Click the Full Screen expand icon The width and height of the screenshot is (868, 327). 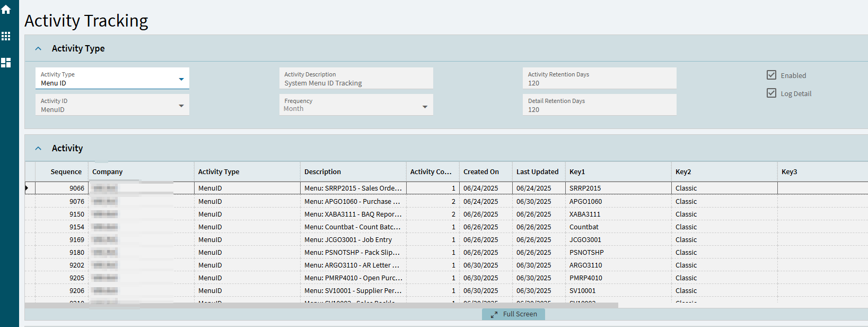(494, 315)
